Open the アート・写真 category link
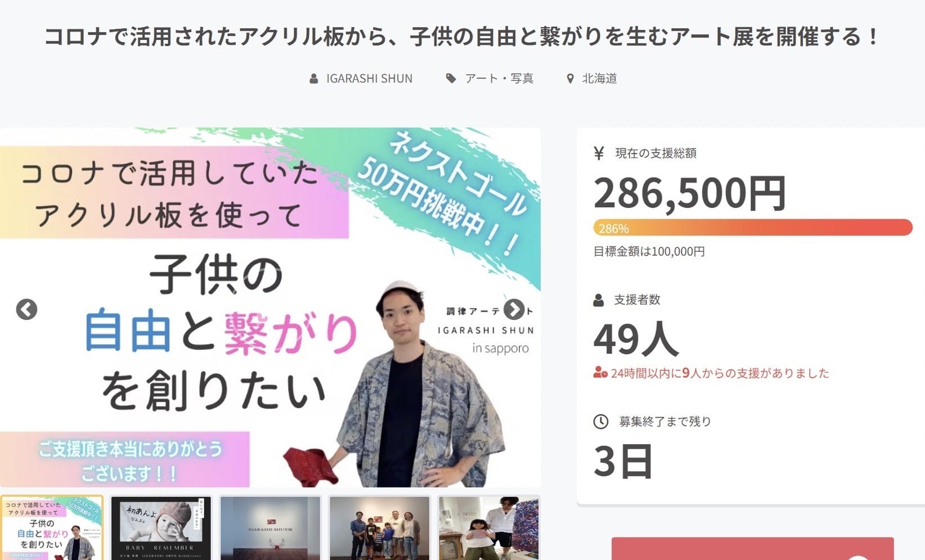This screenshot has width=925, height=560. tap(499, 79)
